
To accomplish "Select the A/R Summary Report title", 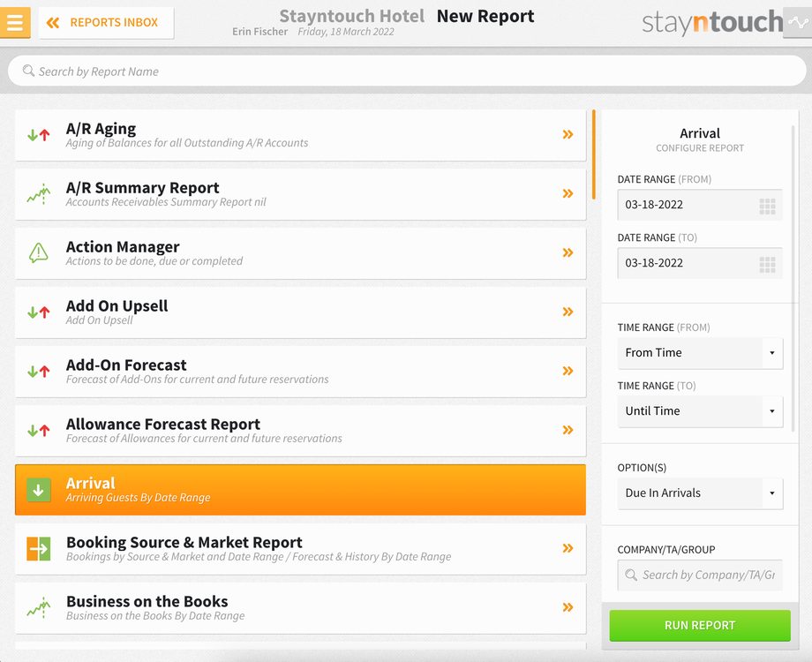I will tap(142, 187).
